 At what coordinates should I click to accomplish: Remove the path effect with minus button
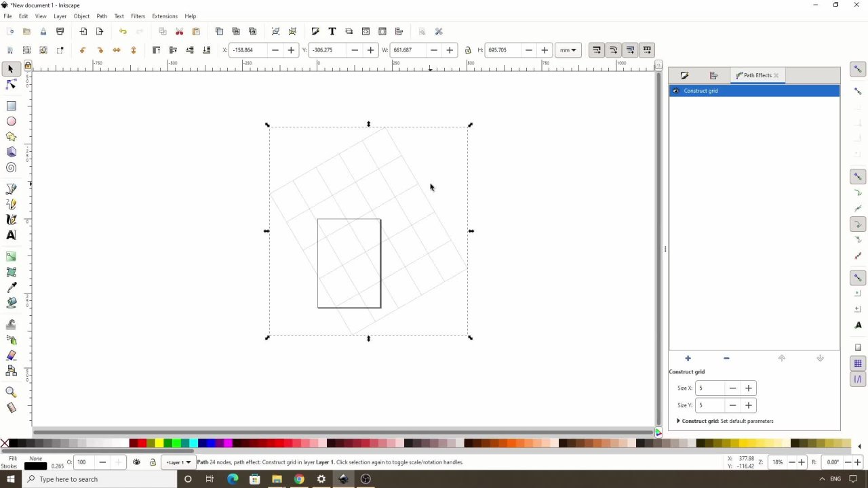[726, 359]
